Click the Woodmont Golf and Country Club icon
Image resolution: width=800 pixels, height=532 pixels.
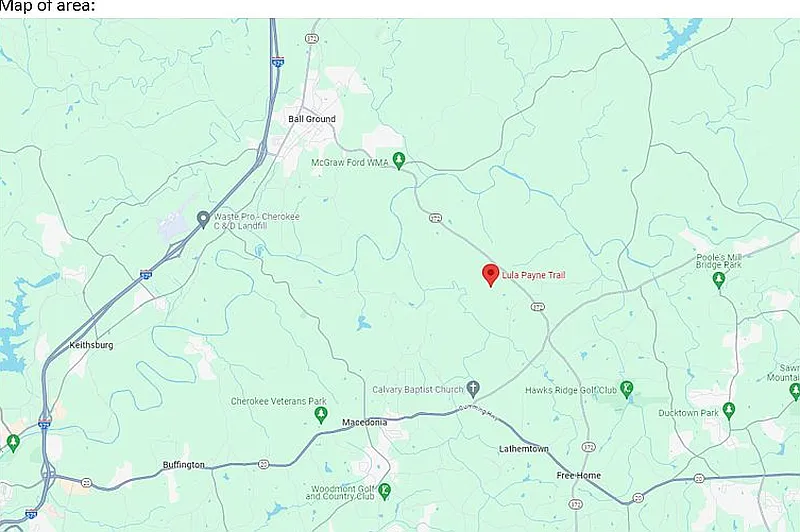click(385, 492)
